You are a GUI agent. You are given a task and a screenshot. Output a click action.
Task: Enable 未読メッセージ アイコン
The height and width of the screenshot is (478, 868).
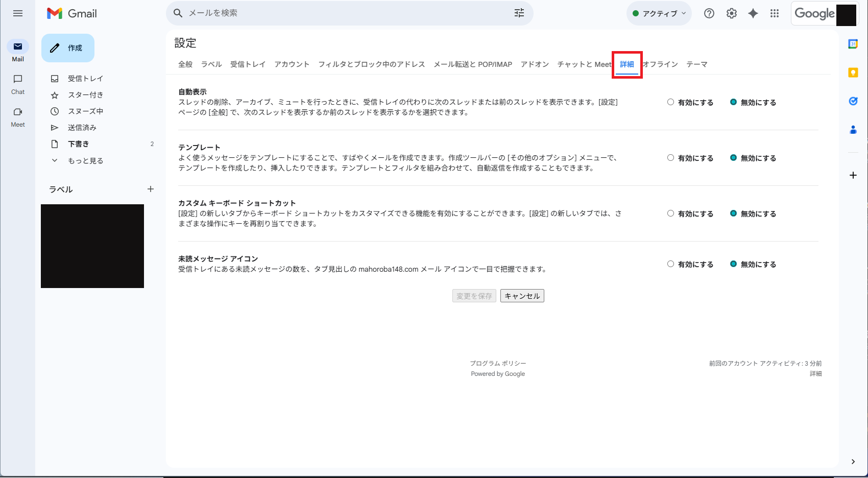(x=670, y=264)
